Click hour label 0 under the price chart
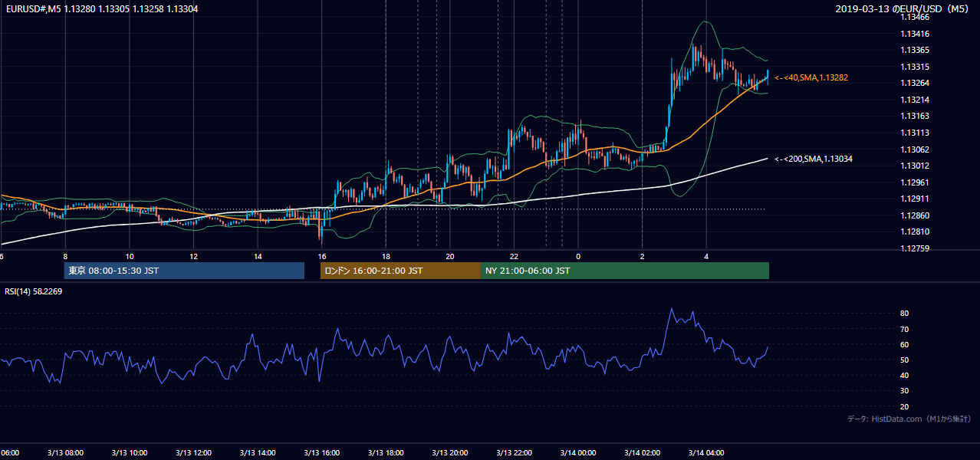This screenshot has width=980, height=460. coord(578,256)
